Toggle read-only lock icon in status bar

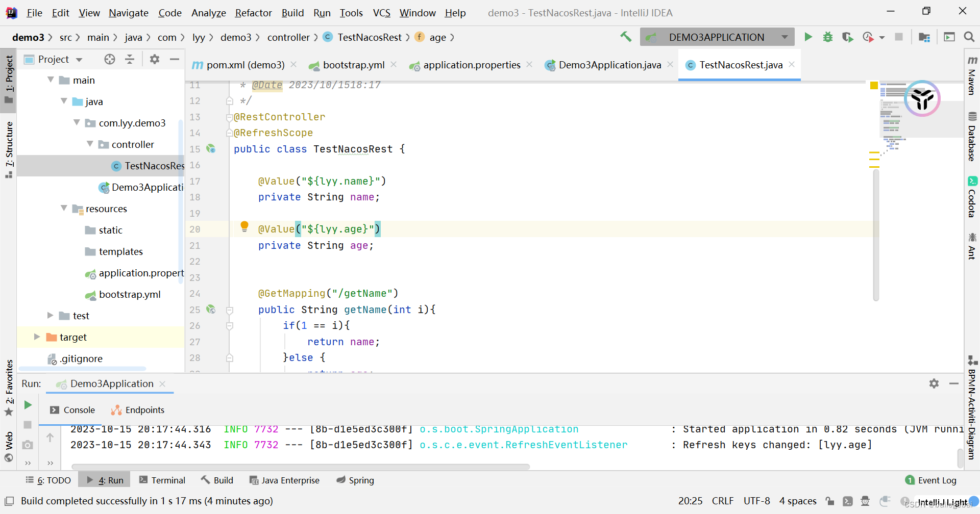(830, 501)
